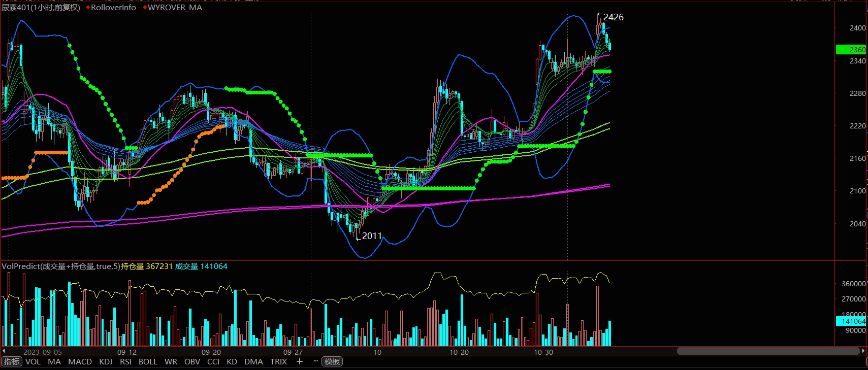Click the green 2360 current price tag
Viewport: 868px width, 370px height.
(x=851, y=50)
